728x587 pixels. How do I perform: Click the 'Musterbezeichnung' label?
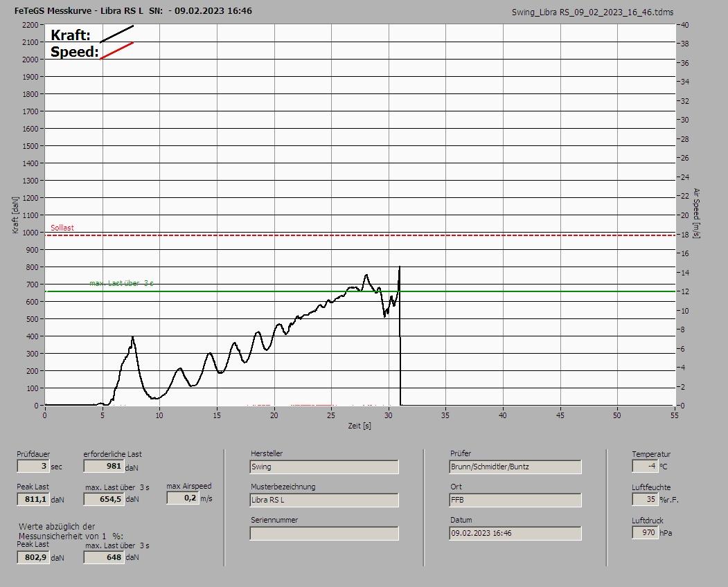(x=283, y=487)
